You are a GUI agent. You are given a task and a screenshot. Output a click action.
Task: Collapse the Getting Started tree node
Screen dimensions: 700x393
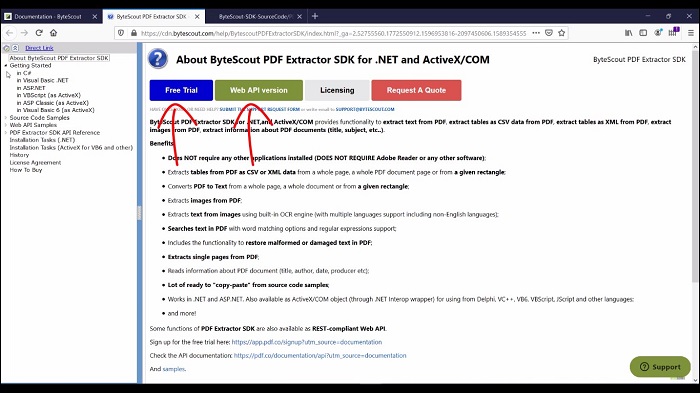[6, 66]
